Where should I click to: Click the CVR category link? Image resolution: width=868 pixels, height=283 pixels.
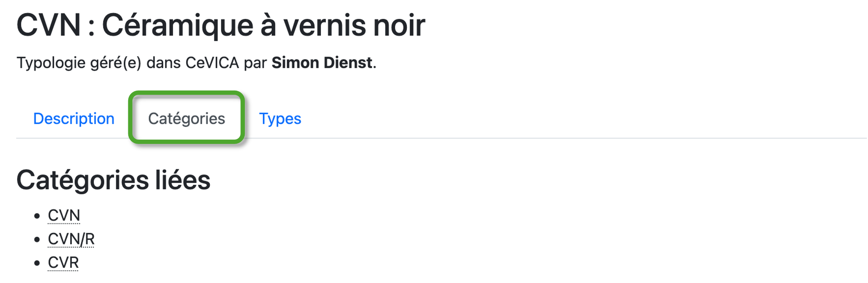(63, 263)
